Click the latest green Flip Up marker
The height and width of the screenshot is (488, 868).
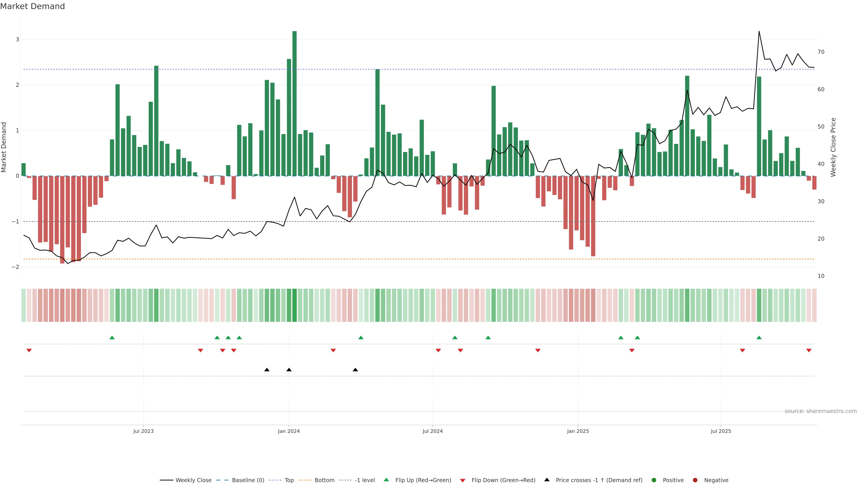(x=759, y=338)
